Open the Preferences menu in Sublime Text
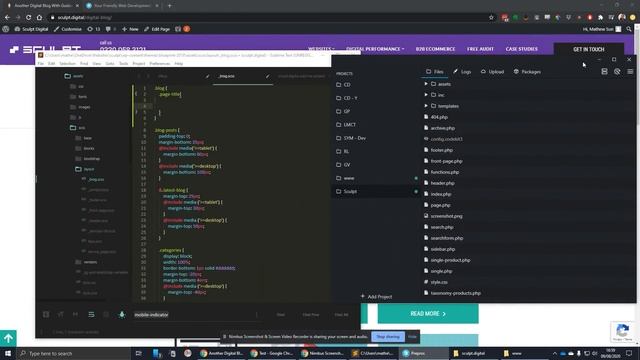This screenshot has height=360, width=640. [160, 64]
